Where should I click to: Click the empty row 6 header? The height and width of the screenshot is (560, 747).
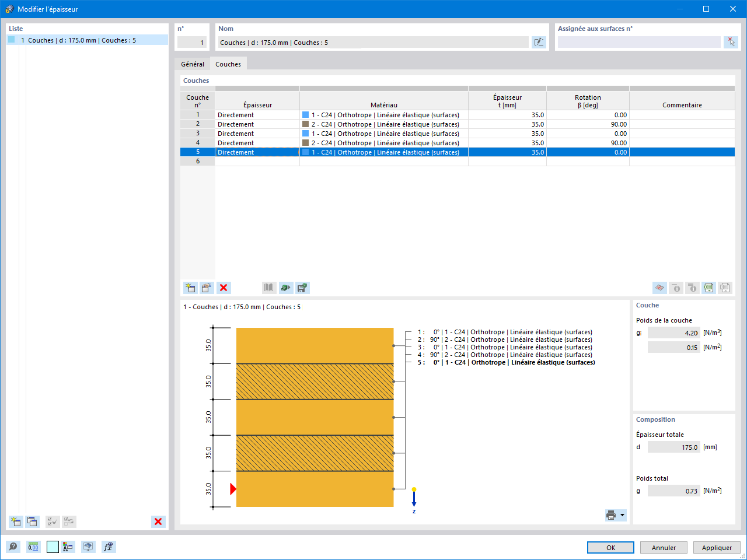click(198, 162)
